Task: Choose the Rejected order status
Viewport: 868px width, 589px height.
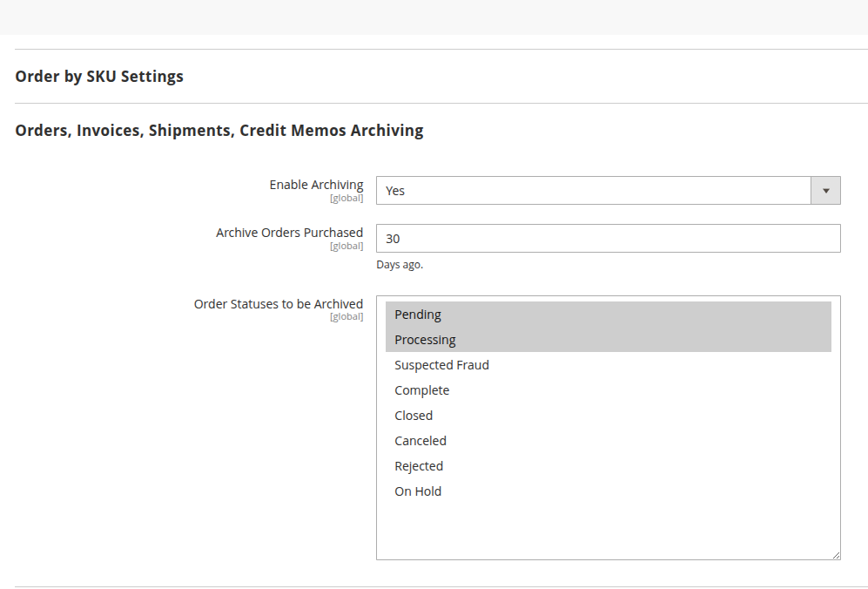Action: 419,466
